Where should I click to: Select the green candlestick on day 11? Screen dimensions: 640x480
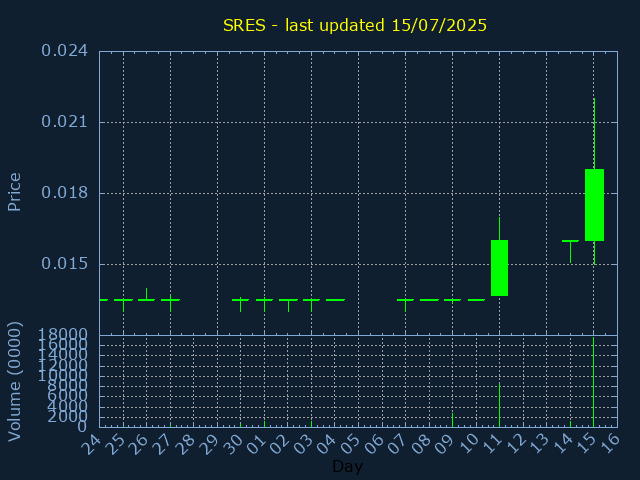(499, 268)
